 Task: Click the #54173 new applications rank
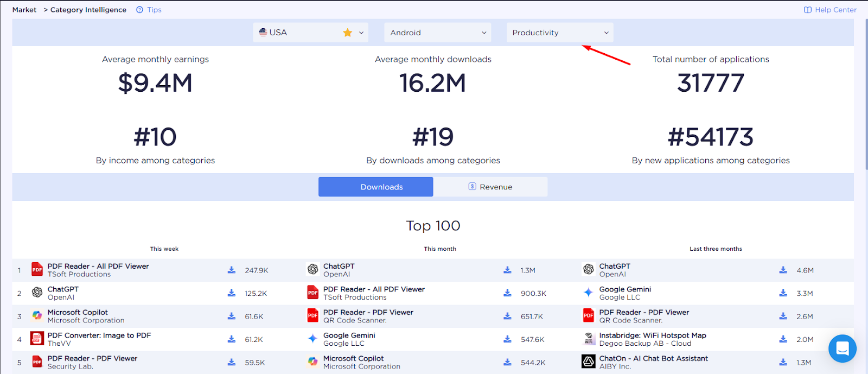click(711, 137)
